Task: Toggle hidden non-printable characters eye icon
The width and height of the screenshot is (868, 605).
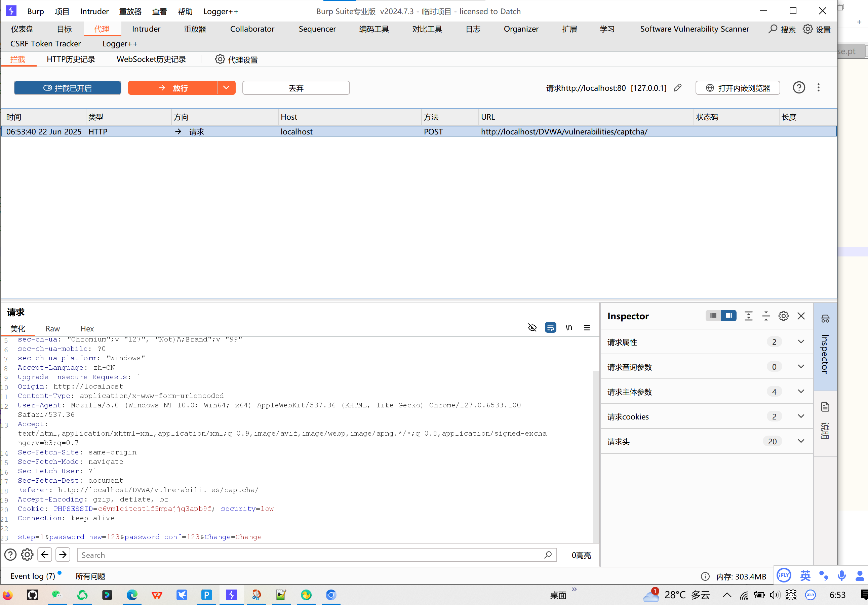Action: tap(532, 328)
